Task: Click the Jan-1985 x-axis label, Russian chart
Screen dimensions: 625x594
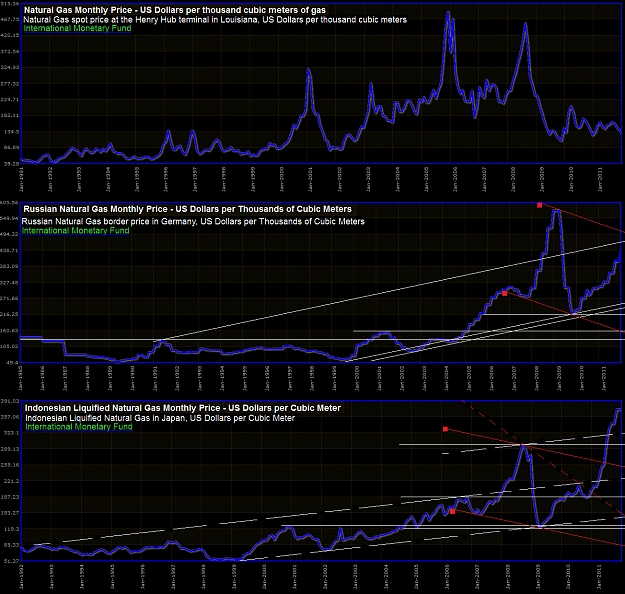Action: (x=20, y=379)
